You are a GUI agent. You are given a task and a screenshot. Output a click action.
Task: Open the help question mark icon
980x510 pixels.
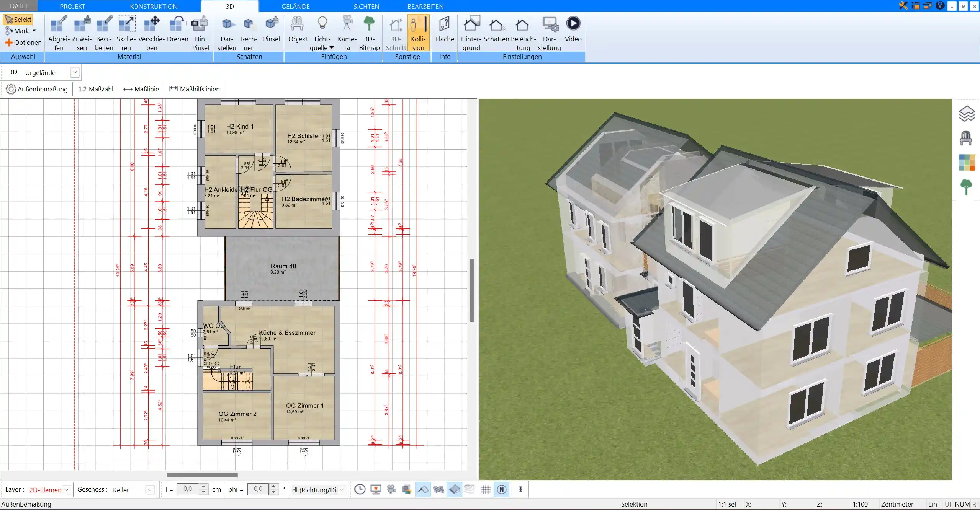940,5
